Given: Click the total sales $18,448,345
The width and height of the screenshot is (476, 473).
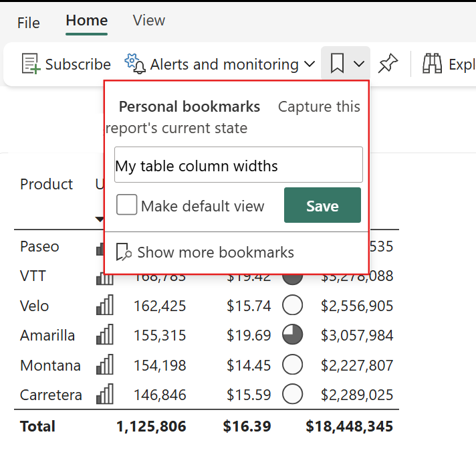Looking at the screenshot, I should [350, 427].
